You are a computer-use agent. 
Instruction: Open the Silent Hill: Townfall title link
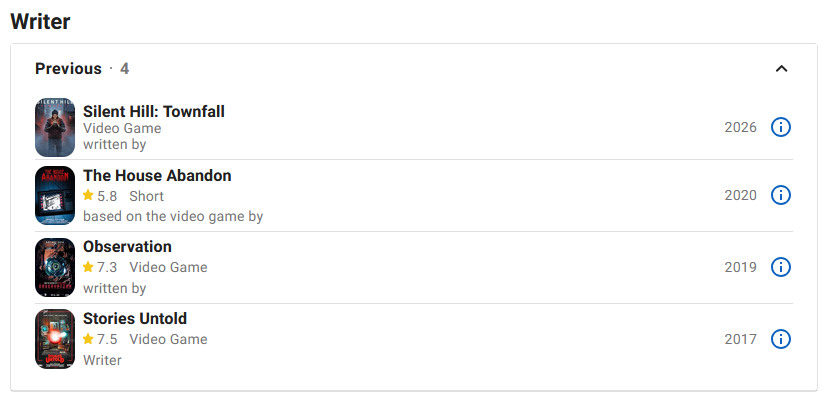(153, 111)
